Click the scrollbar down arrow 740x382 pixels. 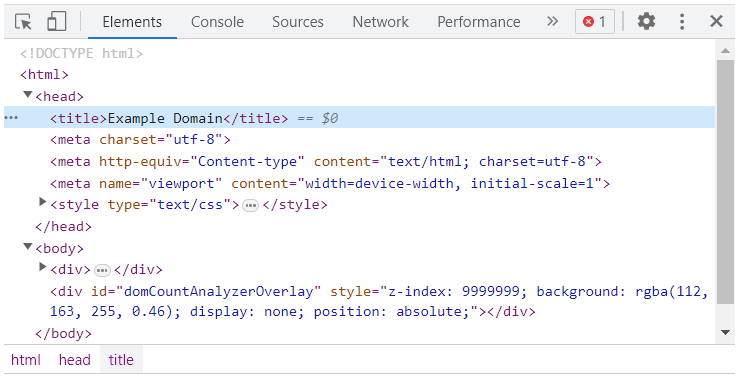(726, 333)
